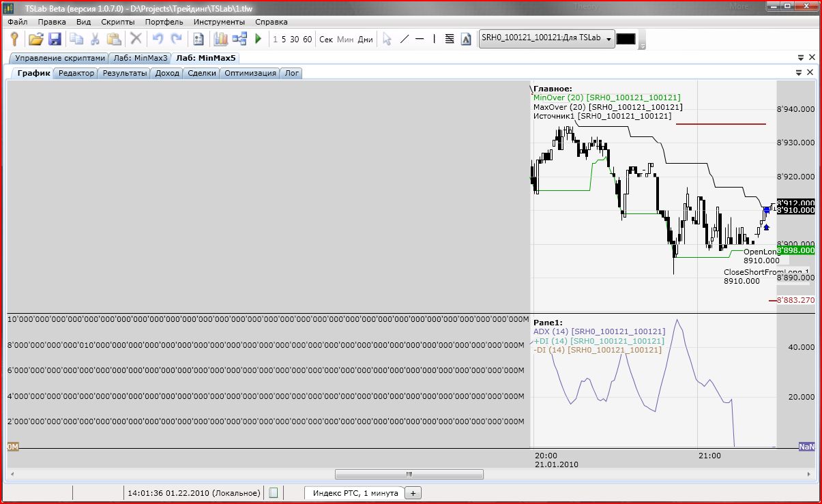Click the black color swatch in toolbar

pyautogui.click(x=626, y=39)
